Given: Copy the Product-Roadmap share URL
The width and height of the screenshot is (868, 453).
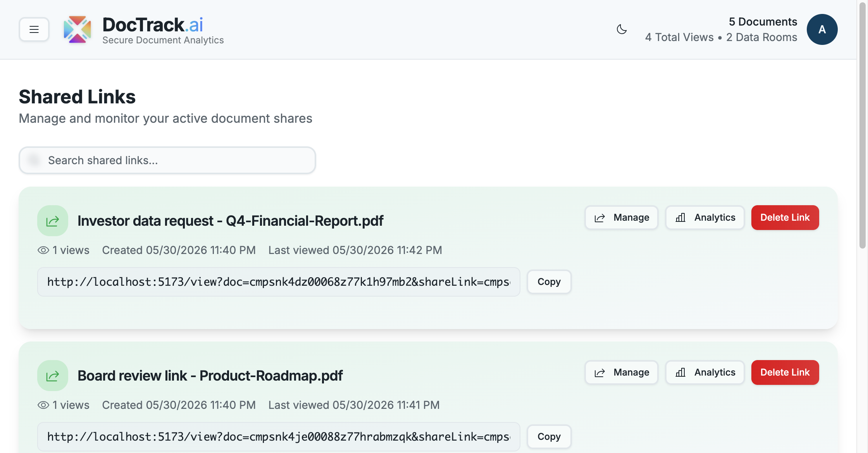Looking at the screenshot, I should pos(549,437).
